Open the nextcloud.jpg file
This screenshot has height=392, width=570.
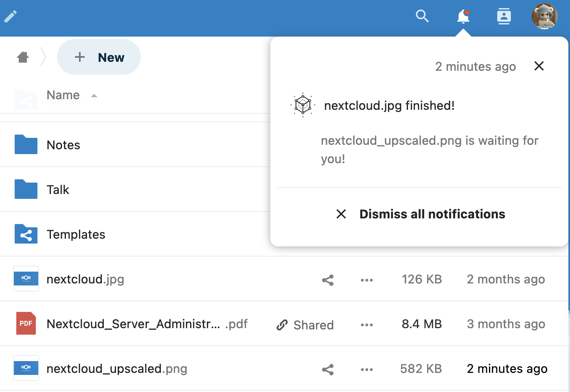tap(85, 279)
